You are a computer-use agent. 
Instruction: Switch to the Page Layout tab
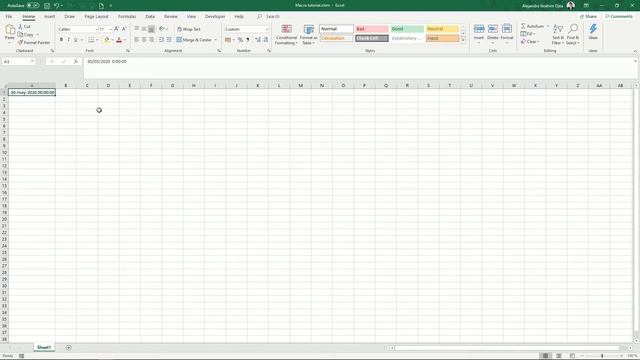[96, 17]
